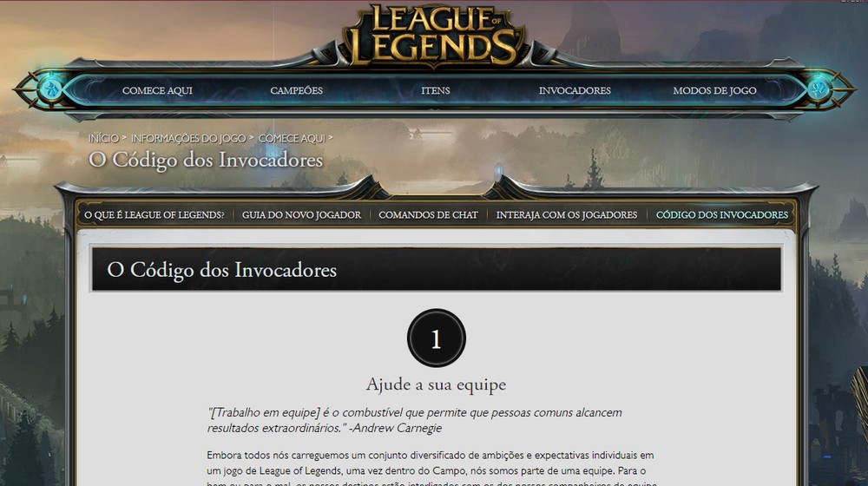The height and width of the screenshot is (486, 868).
Task: Click the Andrew Carnegie quote text
Action: 415,420
